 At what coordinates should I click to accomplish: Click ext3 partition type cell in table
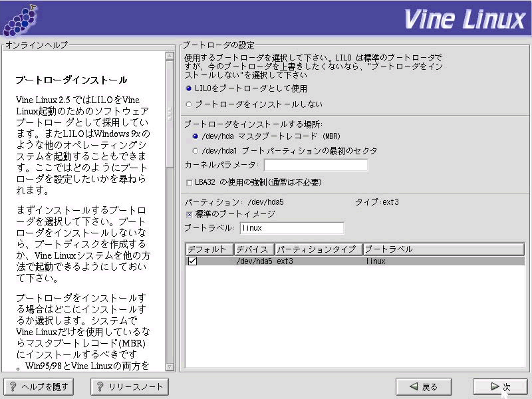click(x=285, y=261)
